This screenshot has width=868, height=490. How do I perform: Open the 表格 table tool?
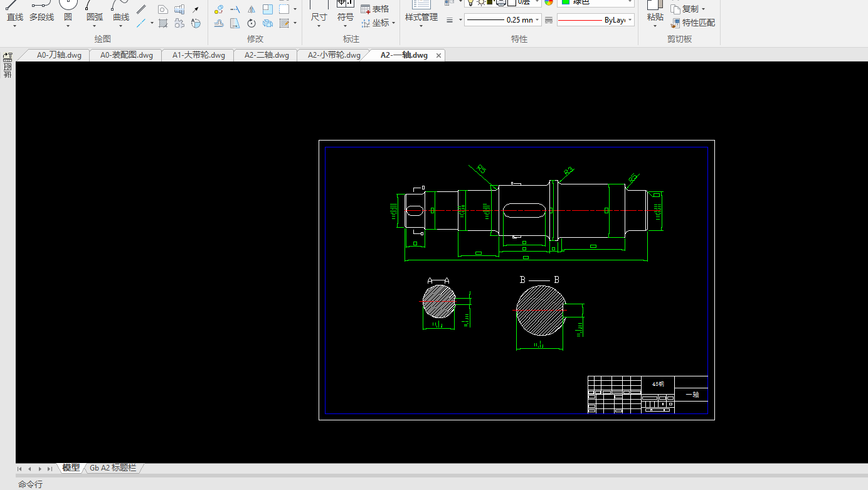click(x=374, y=9)
